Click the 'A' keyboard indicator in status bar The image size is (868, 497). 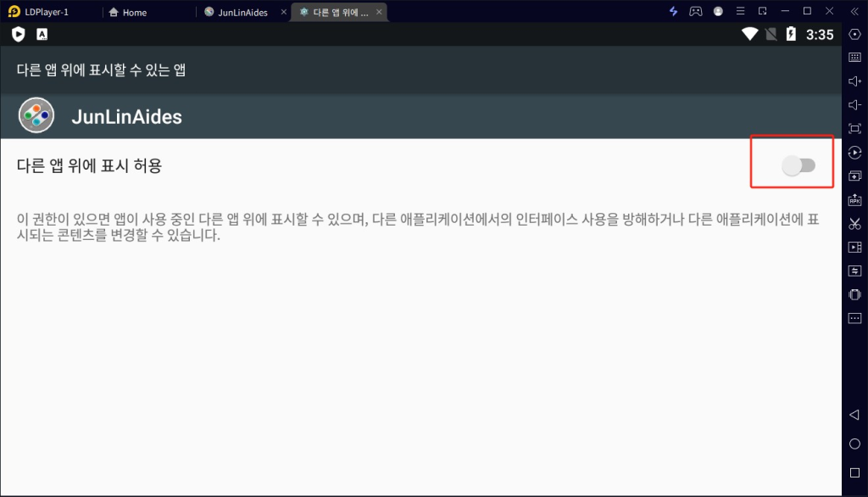click(x=42, y=35)
